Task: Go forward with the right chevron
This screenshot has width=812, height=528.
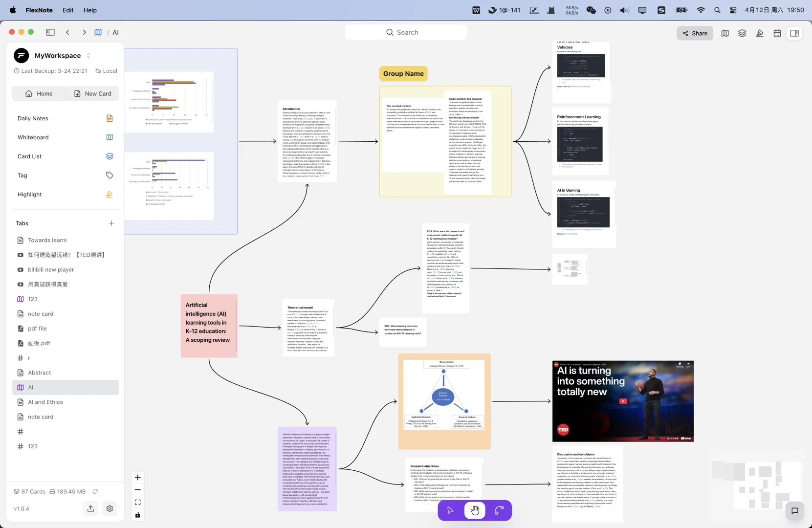Action: 84,32
